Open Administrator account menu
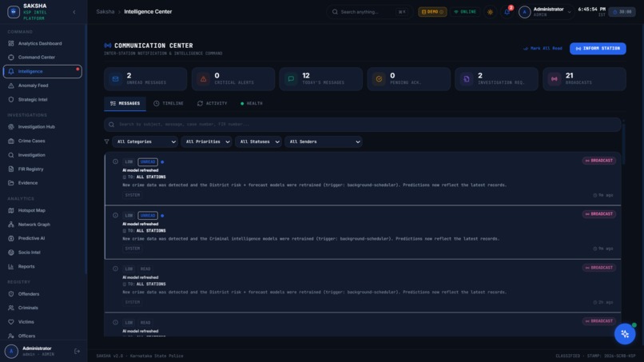The image size is (644, 362). pos(546,12)
